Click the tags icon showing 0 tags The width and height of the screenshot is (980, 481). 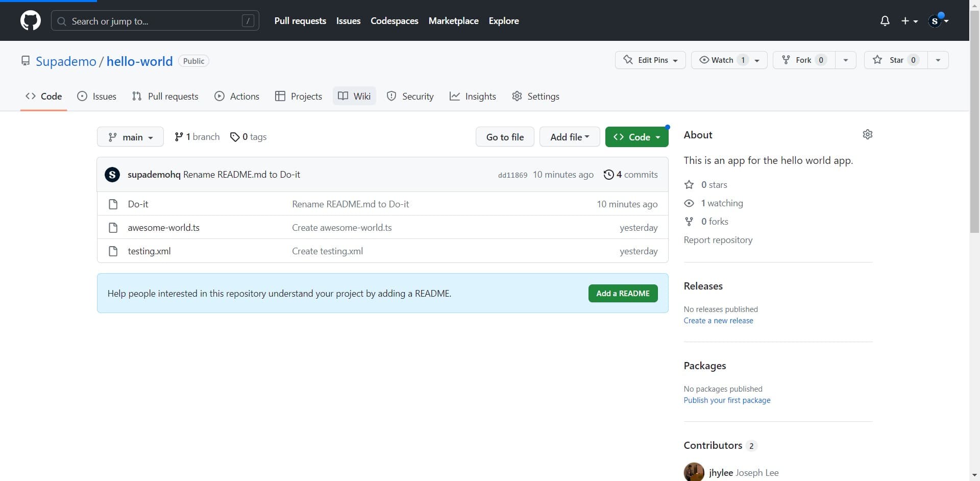(235, 137)
